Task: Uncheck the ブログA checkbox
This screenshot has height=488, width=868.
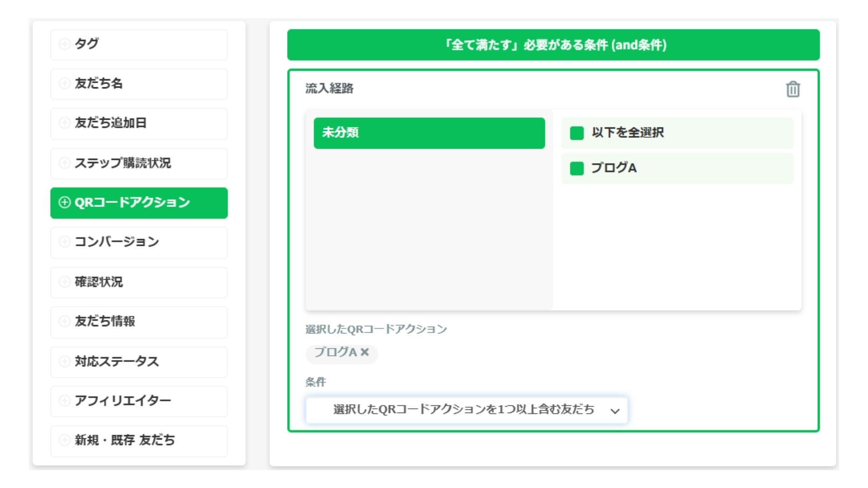Action: click(576, 168)
